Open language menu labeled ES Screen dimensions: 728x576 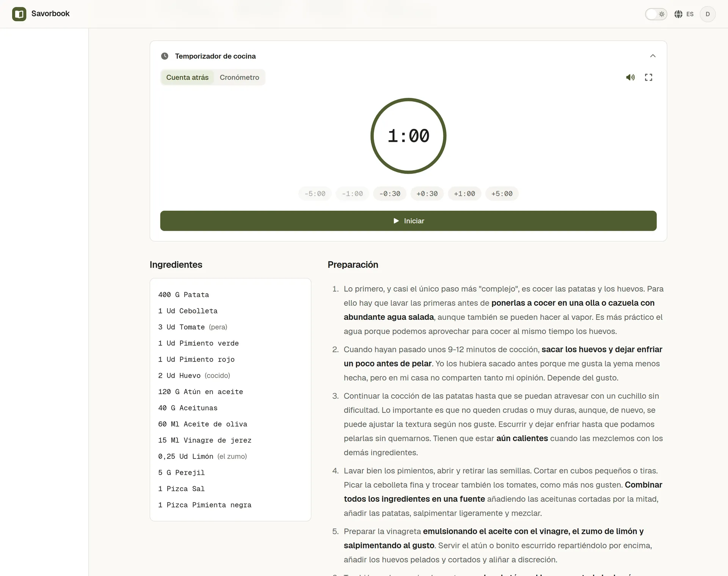coord(690,14)
